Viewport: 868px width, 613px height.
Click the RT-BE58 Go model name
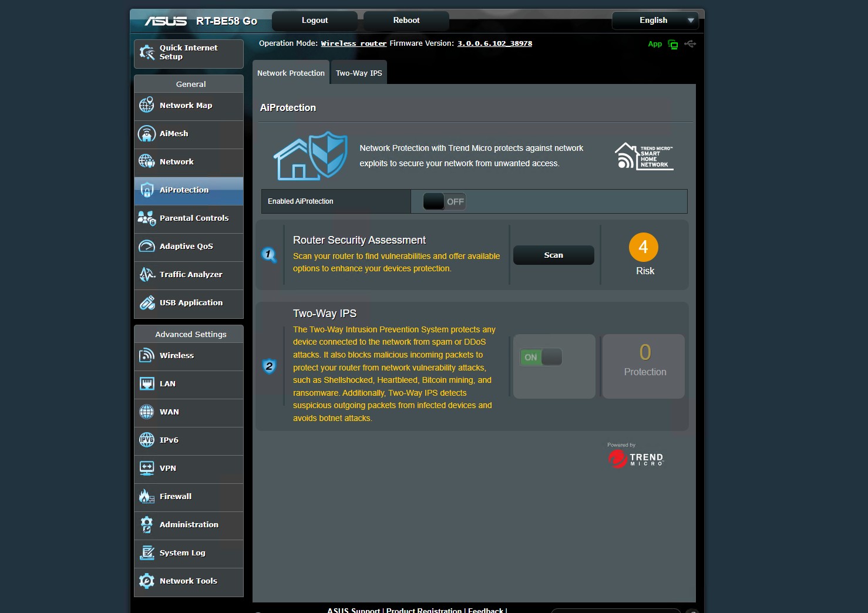tap(227, 21)
